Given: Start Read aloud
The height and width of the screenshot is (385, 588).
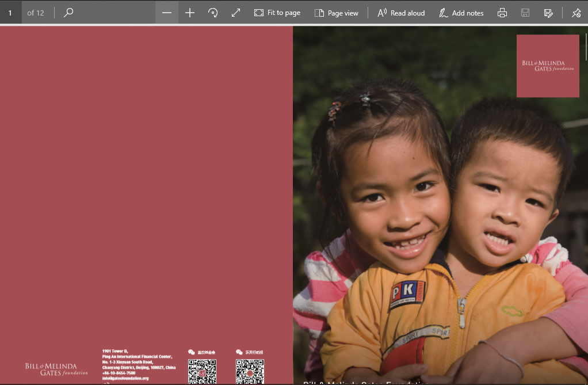Looking at the screenshot, I should [x=401, y=13].
